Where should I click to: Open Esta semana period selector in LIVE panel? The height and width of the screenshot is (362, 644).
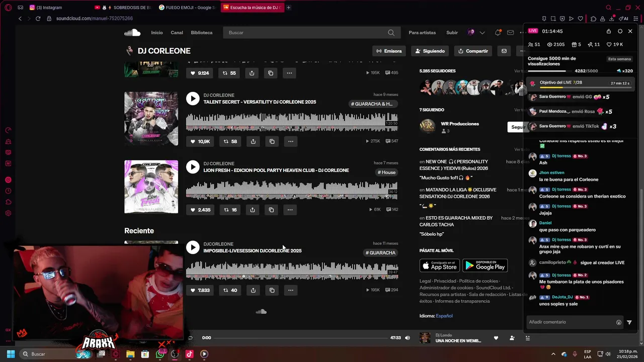(x=619, y=59)
